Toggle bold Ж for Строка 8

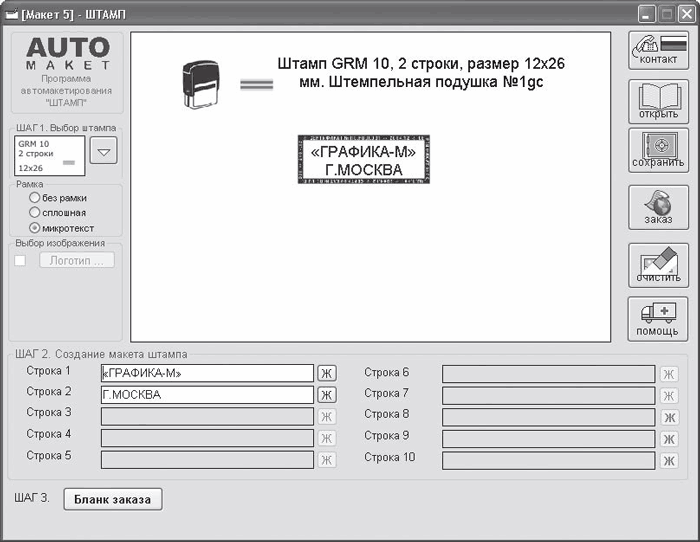669,417
